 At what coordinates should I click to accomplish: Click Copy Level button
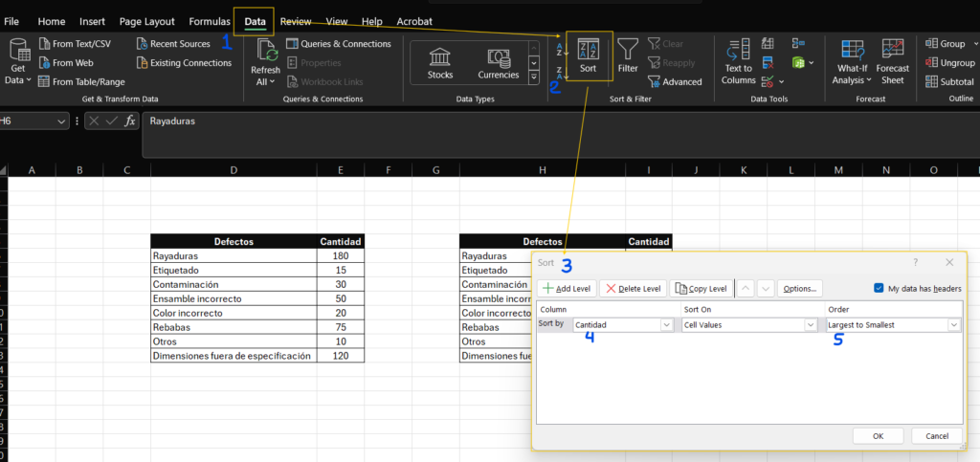pyautogui.click(x=702, y=289)
